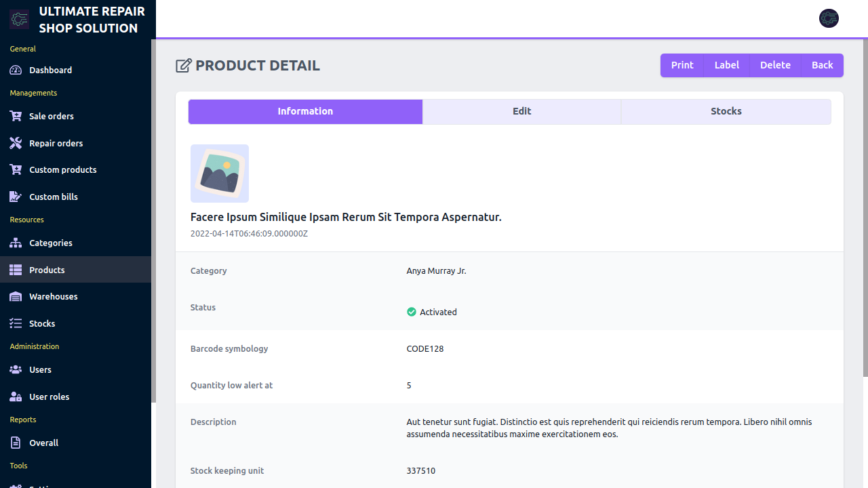The image size is (868, 488).
Task: Click the Repair orders tools icon
Action: click(16, 143)
